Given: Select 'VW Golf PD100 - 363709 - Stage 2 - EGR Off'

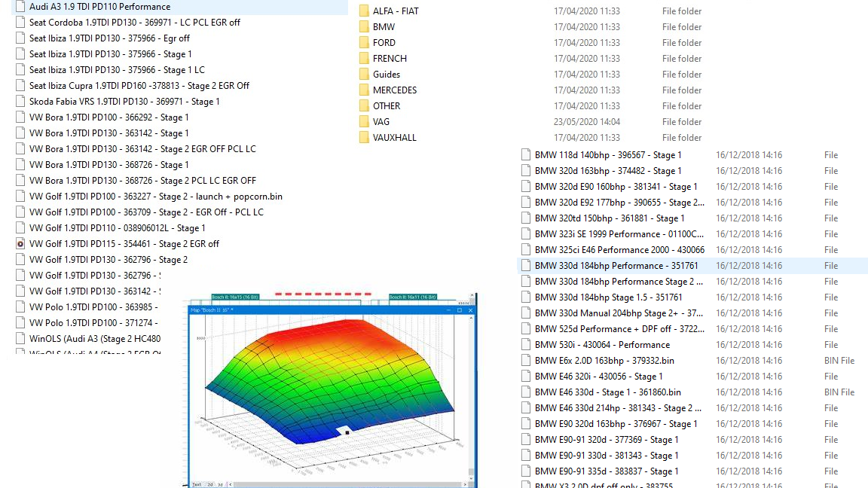Looking at the screenshot, I should tap(147, 212).
